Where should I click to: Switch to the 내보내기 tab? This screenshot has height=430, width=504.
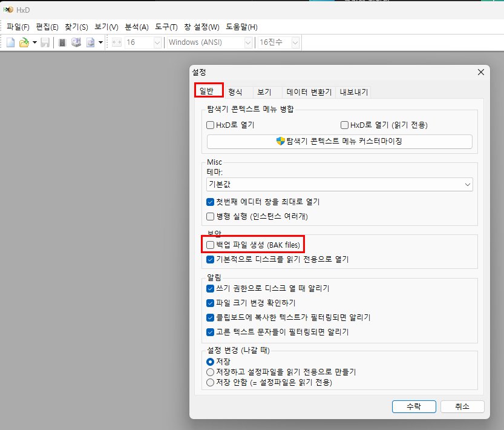coord(354,93)
